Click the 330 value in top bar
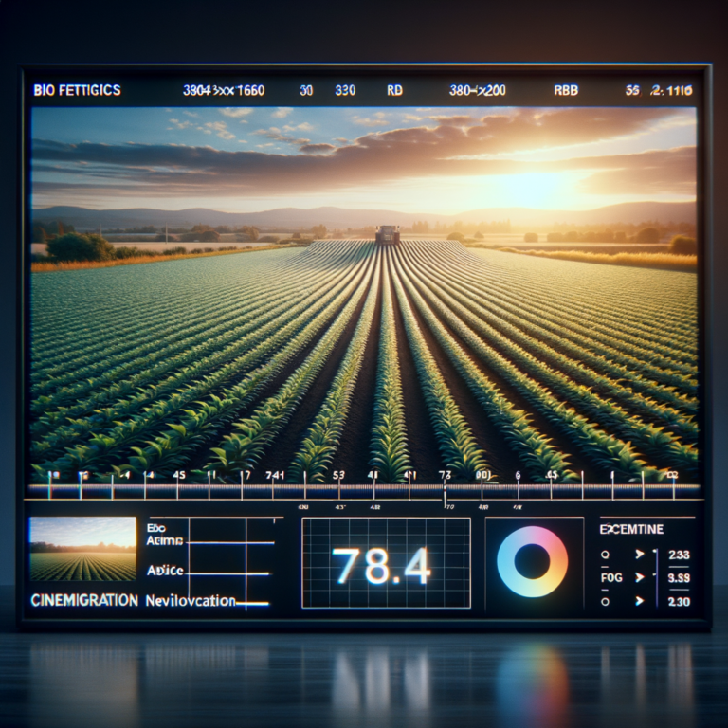728x728 pixels. pos(345,90)
